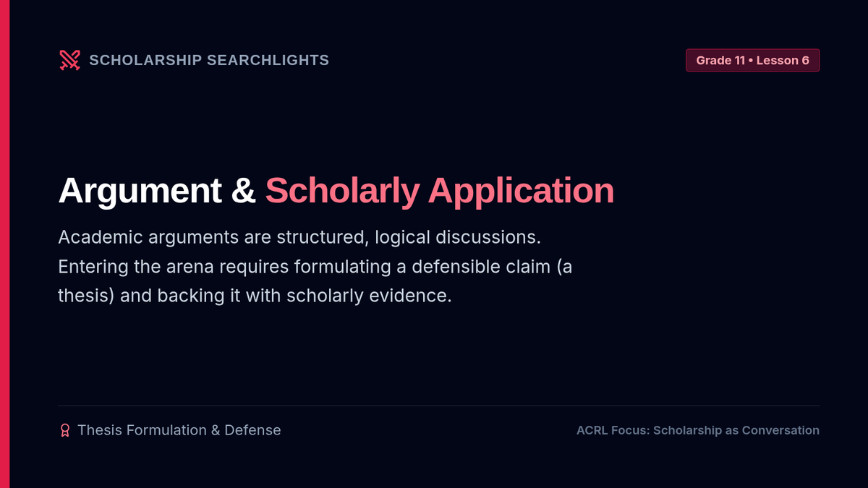Click the Thesis Formulation & Defense label
Screen dimensions: 868x488
click(179, 430)
